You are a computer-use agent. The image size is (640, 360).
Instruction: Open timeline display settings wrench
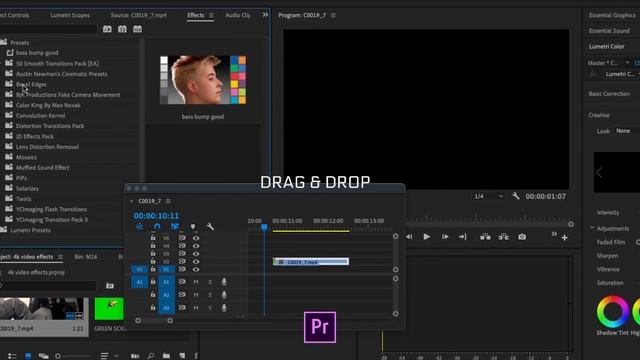[x=210, y=227]
